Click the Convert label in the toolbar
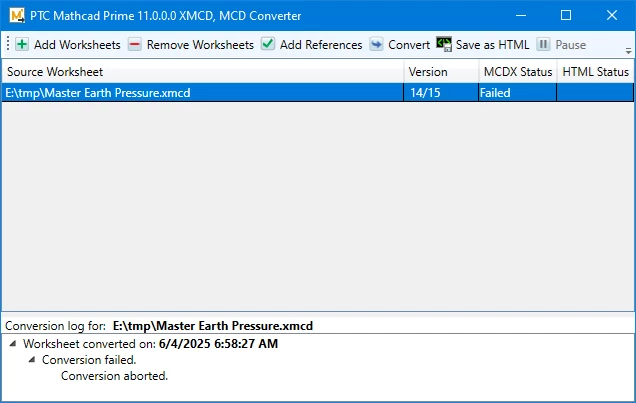Image resolution: width=636 pixels, height=403 pixels. coord(409,45)
